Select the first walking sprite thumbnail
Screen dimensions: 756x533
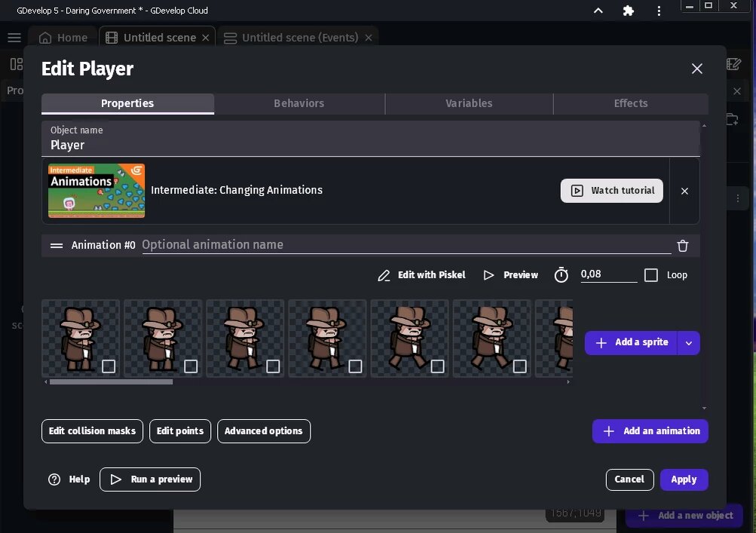click(81, 338)
